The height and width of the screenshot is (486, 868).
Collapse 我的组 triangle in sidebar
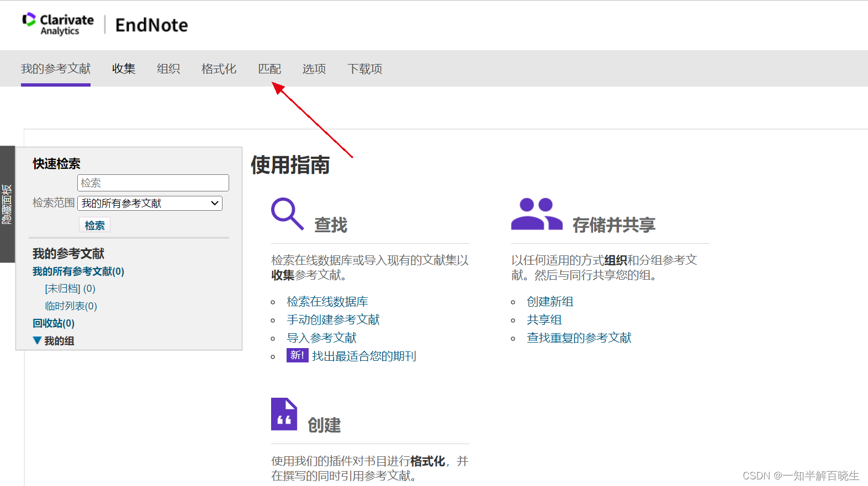point(37,340)
